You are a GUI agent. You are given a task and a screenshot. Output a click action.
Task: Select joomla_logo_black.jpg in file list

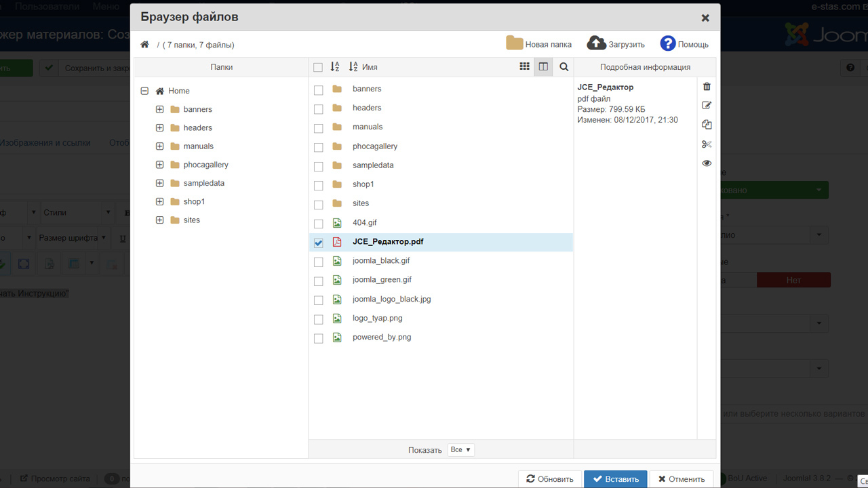pos(392,299)
